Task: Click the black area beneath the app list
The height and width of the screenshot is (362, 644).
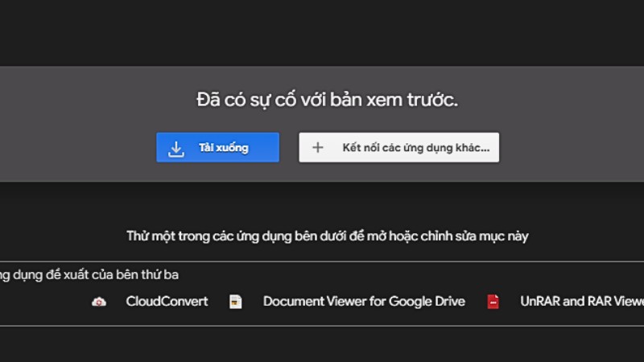Action: click(x=322, y=344)
